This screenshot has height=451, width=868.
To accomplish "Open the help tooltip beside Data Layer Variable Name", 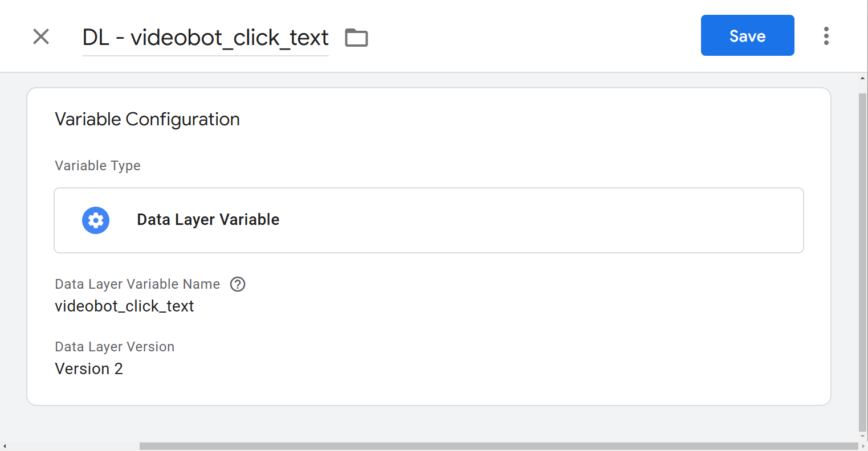I will tap(238, 284).
